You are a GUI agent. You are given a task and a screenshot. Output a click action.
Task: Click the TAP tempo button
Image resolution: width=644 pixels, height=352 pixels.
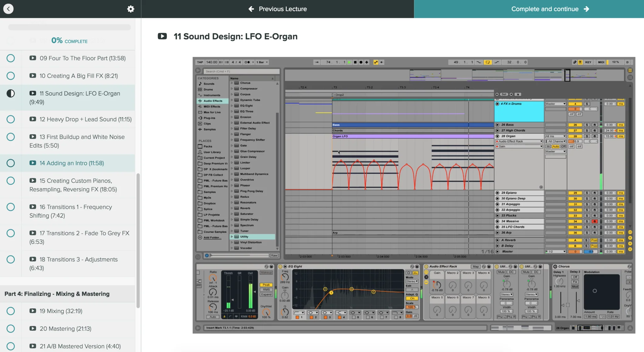(x=200, y=62)
